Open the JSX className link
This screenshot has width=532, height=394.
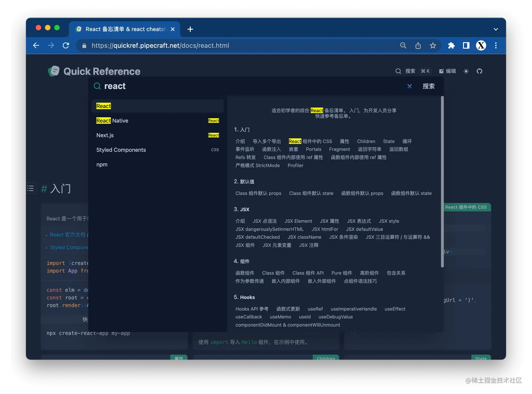304,237
